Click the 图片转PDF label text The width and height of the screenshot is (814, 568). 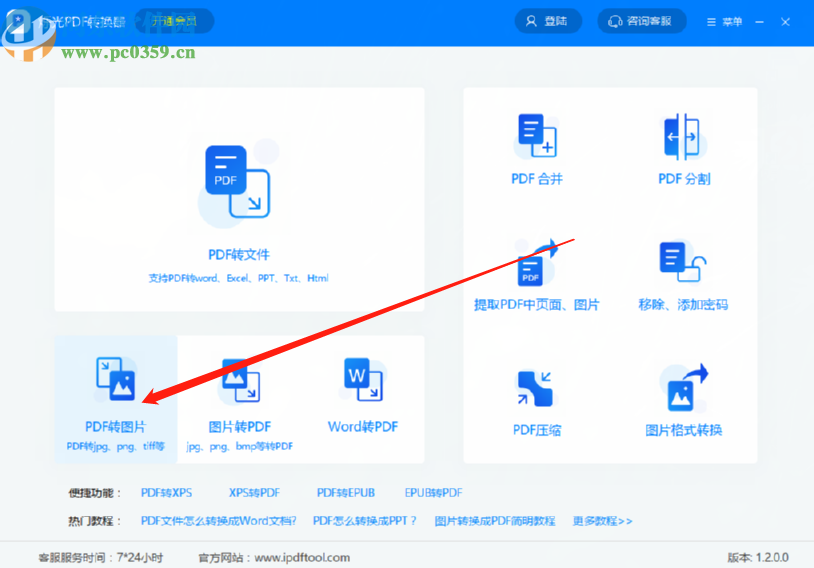pos(240,427)
